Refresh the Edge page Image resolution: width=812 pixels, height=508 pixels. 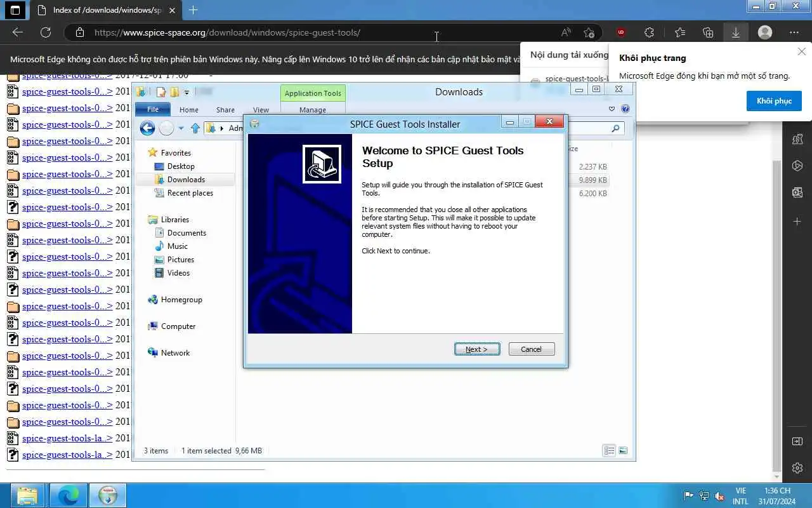tap(46, 32)
